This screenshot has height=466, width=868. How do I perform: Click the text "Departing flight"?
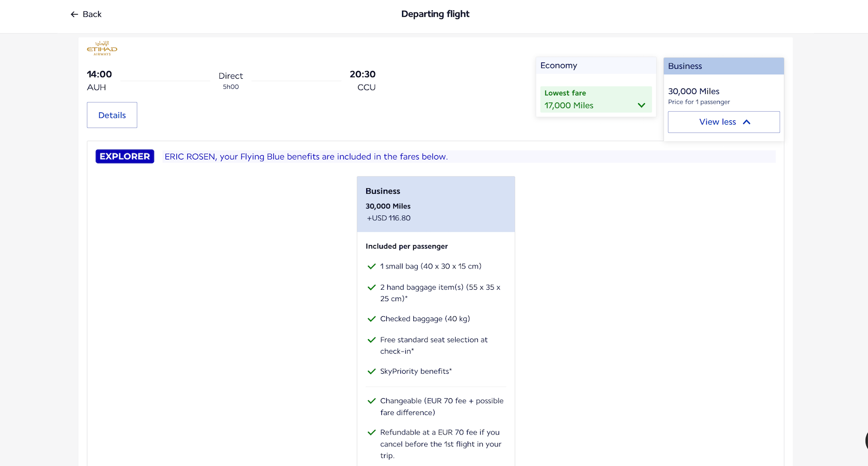pyautogui.click(x=435, y=14)
